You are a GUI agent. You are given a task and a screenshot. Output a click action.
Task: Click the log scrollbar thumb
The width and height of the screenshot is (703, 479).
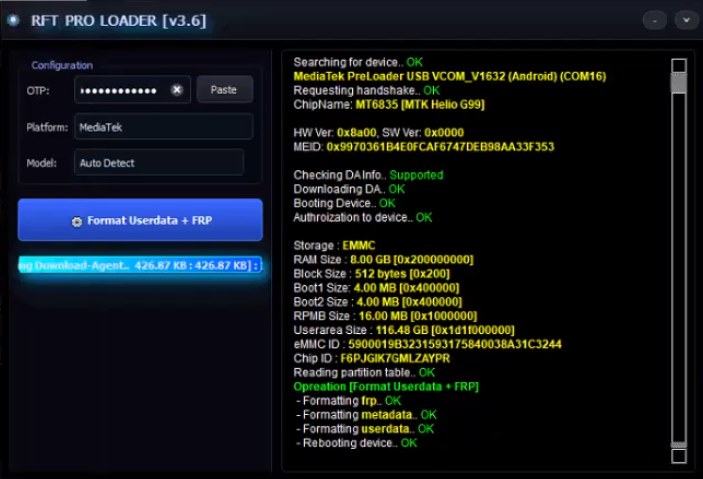[679, 83]
